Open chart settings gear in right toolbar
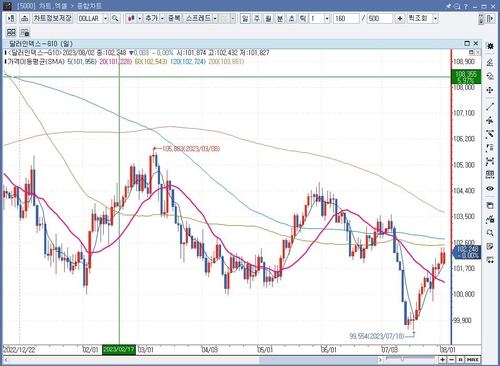 (490, 46)
